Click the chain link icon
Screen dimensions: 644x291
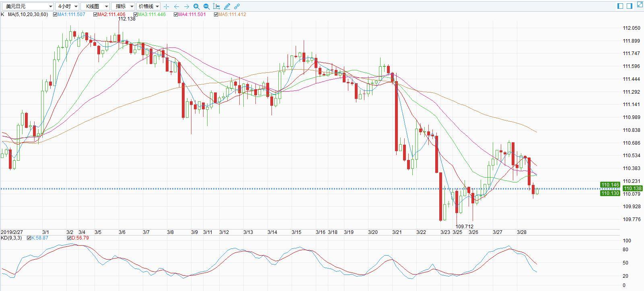coord(237,6)
